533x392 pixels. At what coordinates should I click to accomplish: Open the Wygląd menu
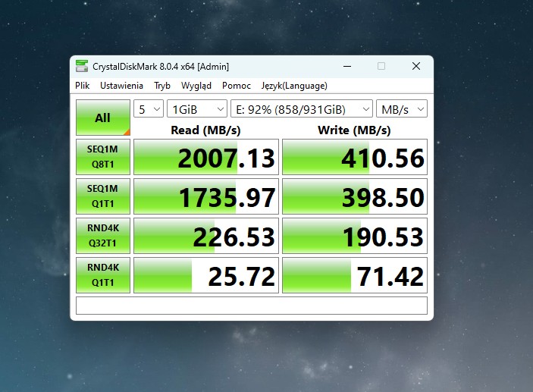(196, 86)
